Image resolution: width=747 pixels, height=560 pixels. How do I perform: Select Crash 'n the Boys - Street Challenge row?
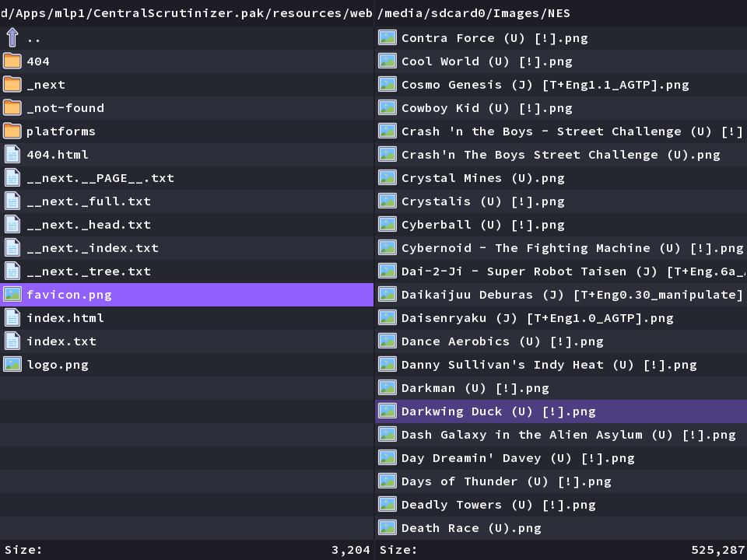[x=561, y=131]
